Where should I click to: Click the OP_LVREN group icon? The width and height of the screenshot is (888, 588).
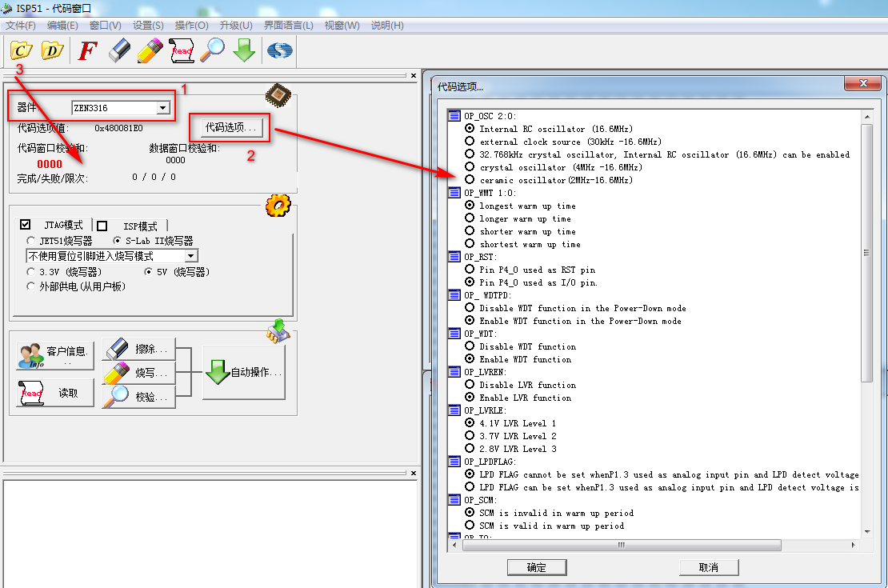(454, 372)
